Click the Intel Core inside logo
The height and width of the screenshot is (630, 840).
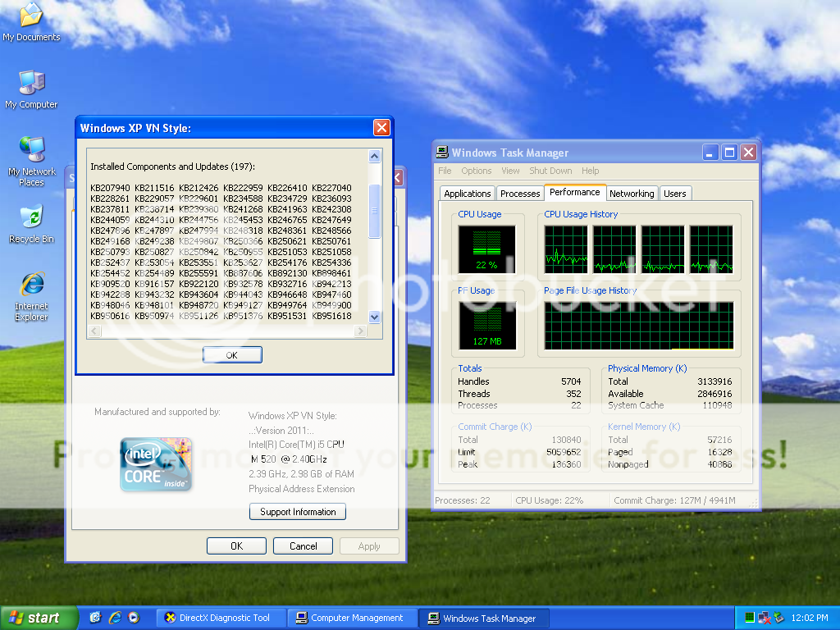pos(156,464)
